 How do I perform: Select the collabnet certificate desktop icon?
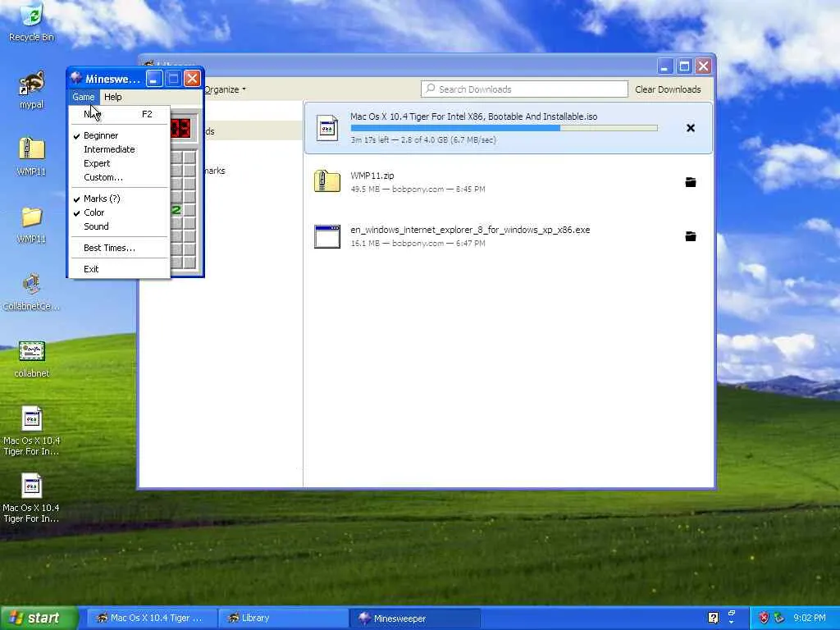point(32,359)
